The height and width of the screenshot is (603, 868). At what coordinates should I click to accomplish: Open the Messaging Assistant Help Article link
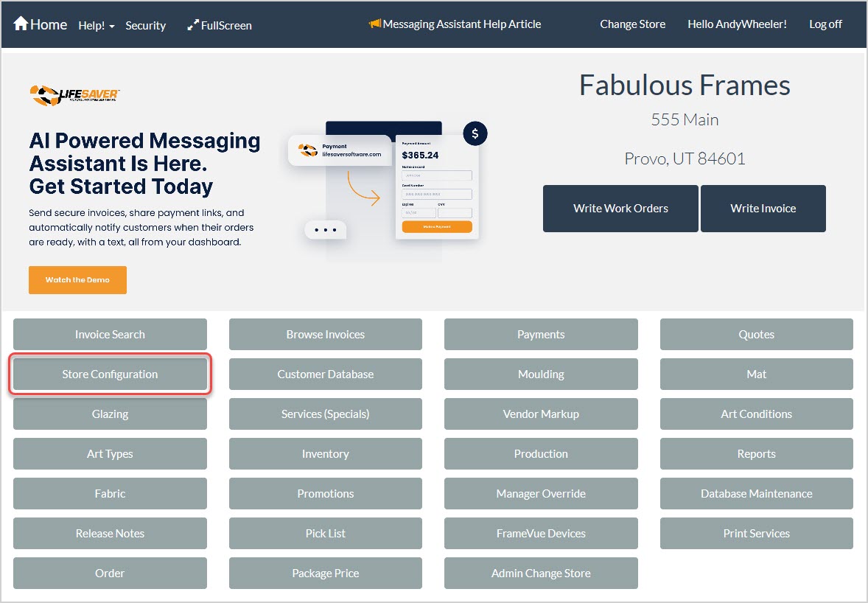[462, 24]
